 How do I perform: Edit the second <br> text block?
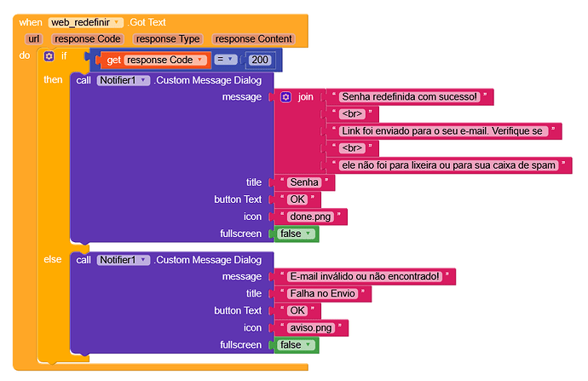point(352,148)
